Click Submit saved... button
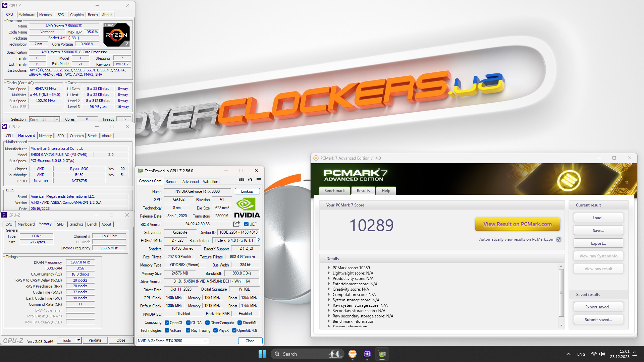 pyautogui.click(x=598, y=320)
